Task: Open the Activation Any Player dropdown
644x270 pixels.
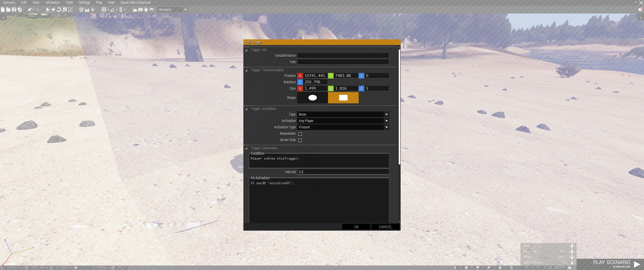Action: click(343, 121)
